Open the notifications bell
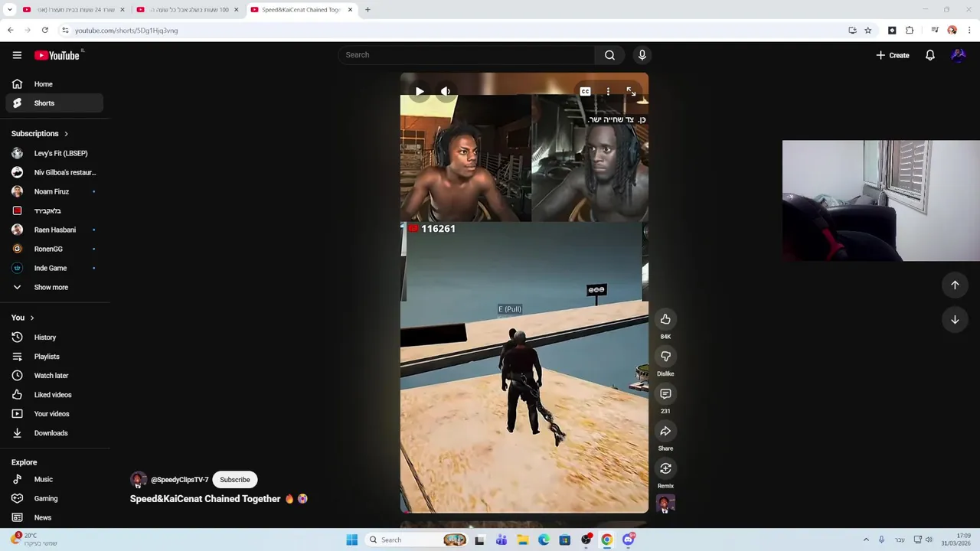This screenshot has width=980, height=551. coord(930,55)
